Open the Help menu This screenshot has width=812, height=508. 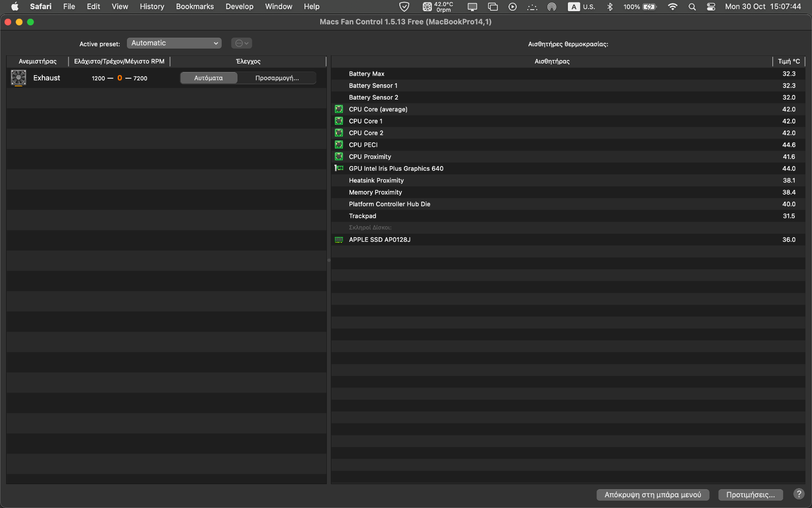click(312, 7)
